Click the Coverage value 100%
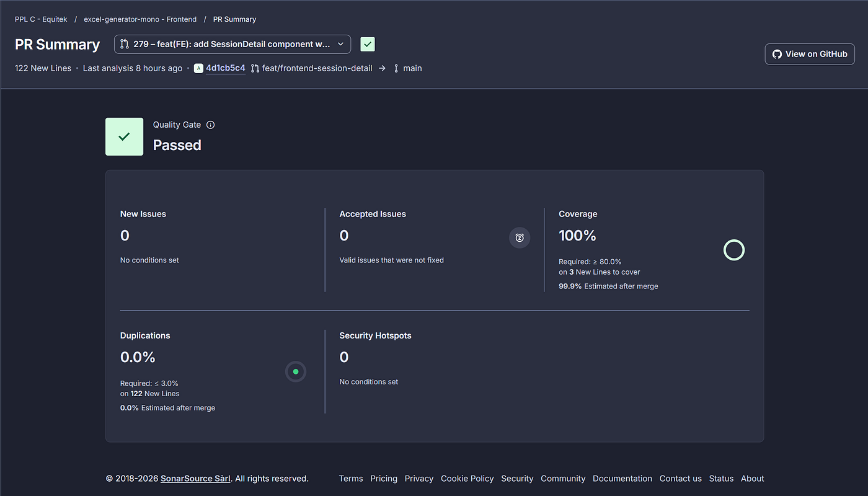Viewport: 868px width, 496px height. (577, 236)
